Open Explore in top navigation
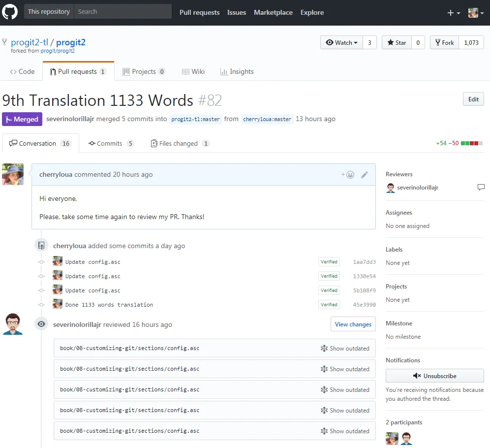The image size is (490, 448). click(x=312, y=12)
